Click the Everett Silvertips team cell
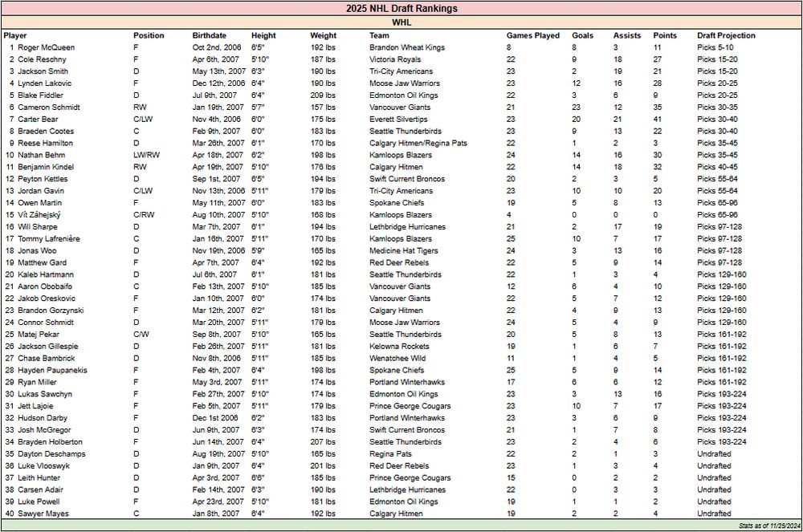 pyautogui.click(x=398, y=120)
